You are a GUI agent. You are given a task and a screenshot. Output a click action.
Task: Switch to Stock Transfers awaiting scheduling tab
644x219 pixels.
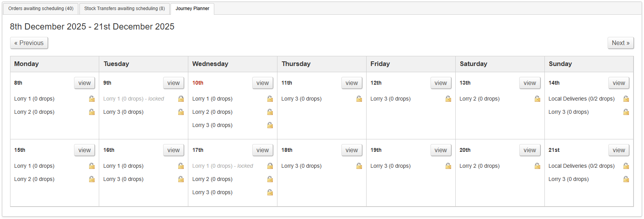click(124, 9)
